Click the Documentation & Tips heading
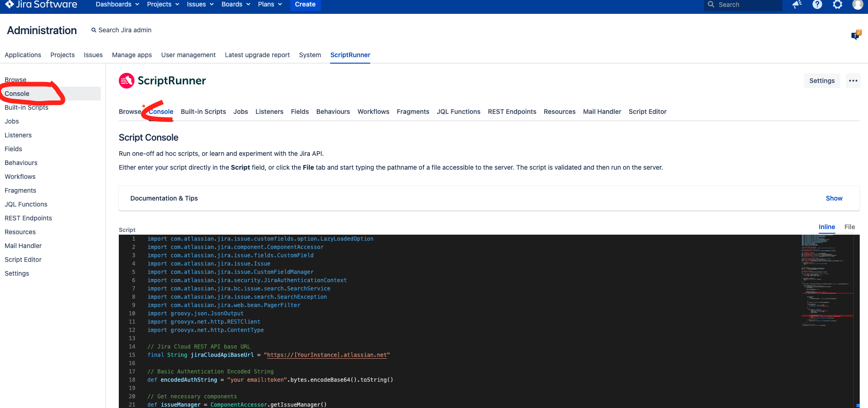The image size is (868, 408). 164,198
